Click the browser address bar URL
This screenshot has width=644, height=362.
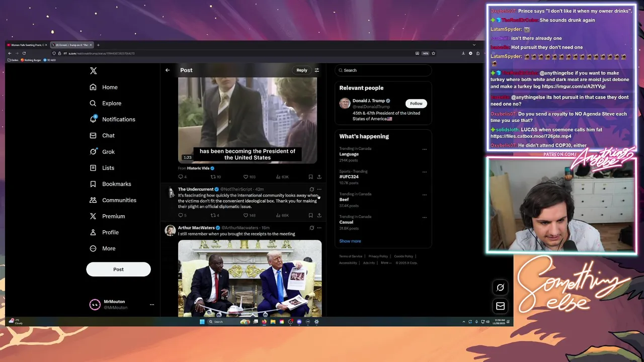(x=102, y=53)
